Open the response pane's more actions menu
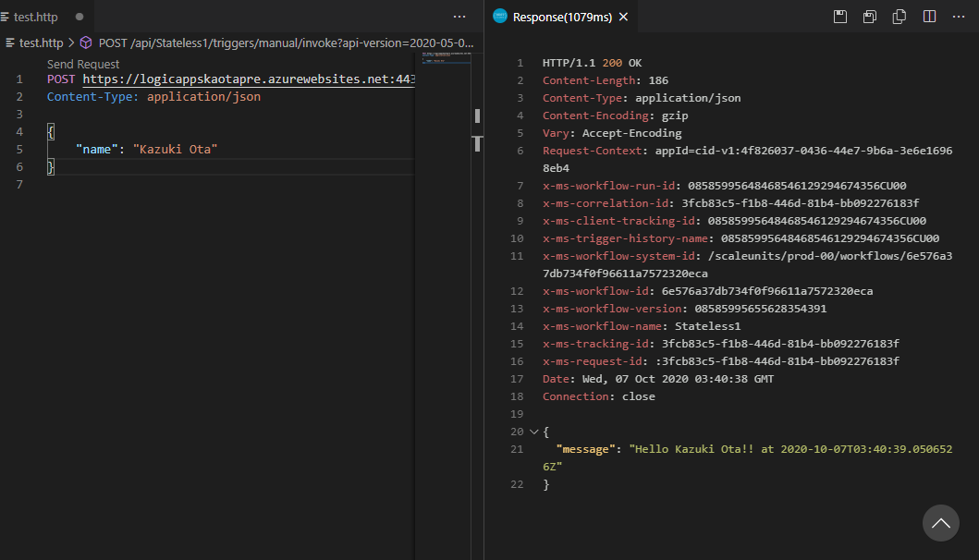The image size is (979, 560). click(959, 17)
